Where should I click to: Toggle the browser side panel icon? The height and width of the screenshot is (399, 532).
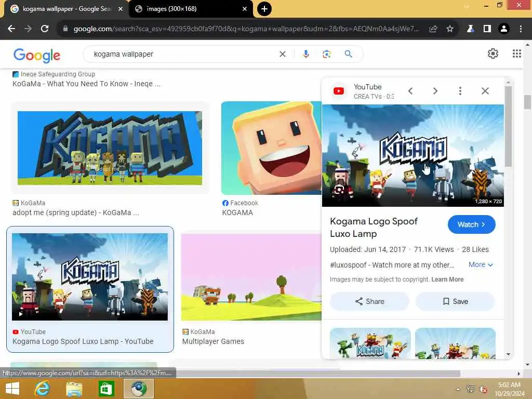[x=487, y=29]
